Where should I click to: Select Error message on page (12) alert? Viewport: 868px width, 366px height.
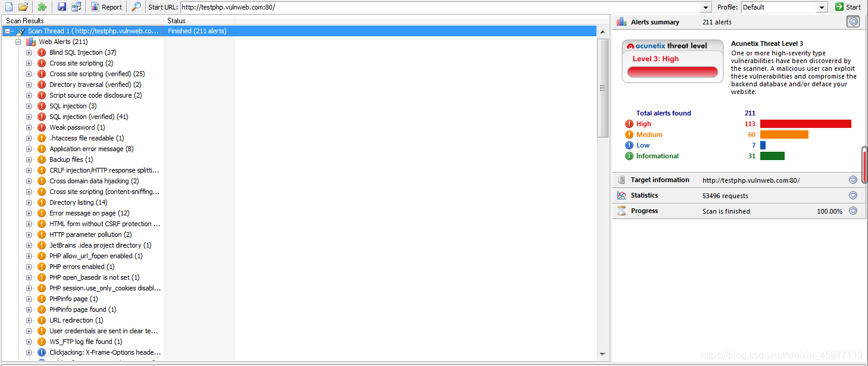coord(89,213)
